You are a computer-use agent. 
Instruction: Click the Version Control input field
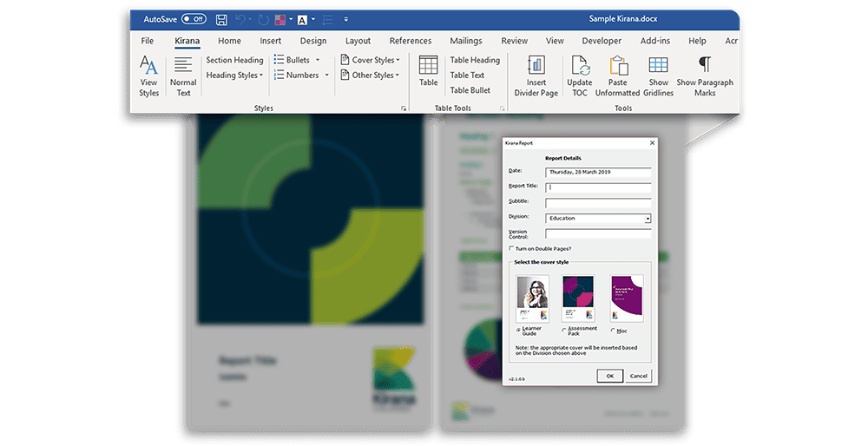click(598, 234)
